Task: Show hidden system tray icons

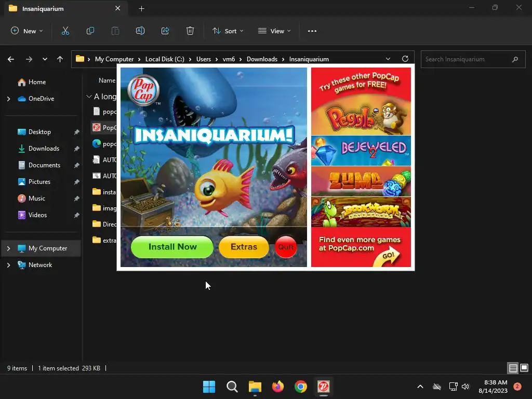Action: click(420, 387)
